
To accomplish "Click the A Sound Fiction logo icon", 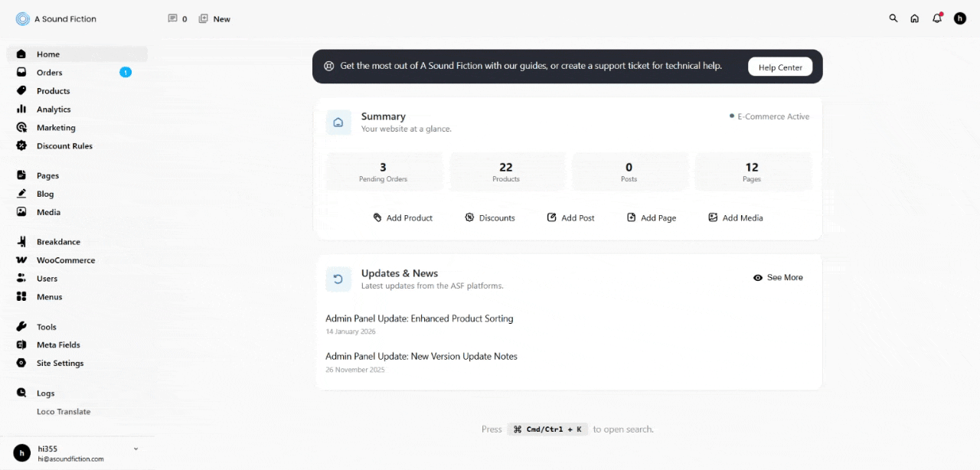I will pyautogui.click(x=22, y=19).
